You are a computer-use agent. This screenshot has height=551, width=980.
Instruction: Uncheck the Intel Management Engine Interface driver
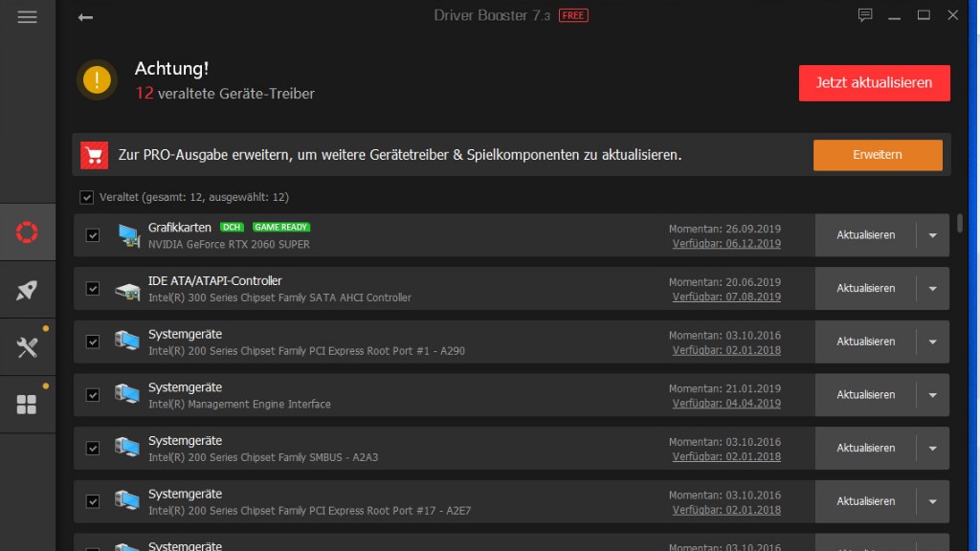point(92,394)
